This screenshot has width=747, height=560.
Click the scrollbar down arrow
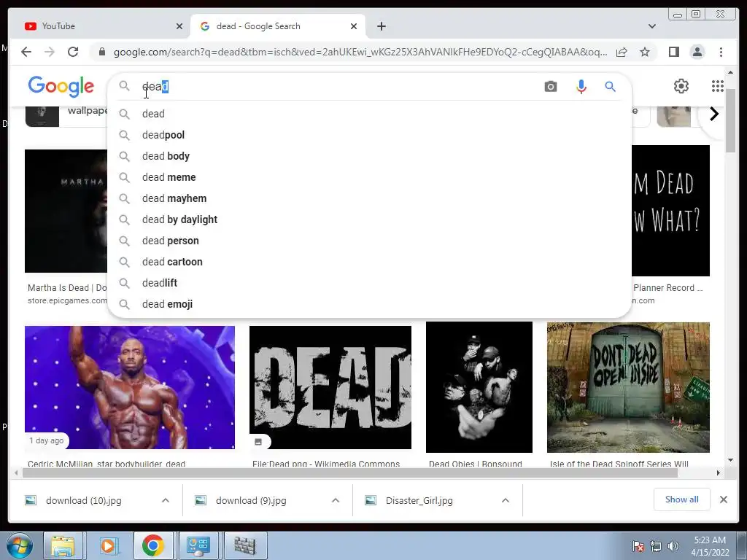coord(730,460)
